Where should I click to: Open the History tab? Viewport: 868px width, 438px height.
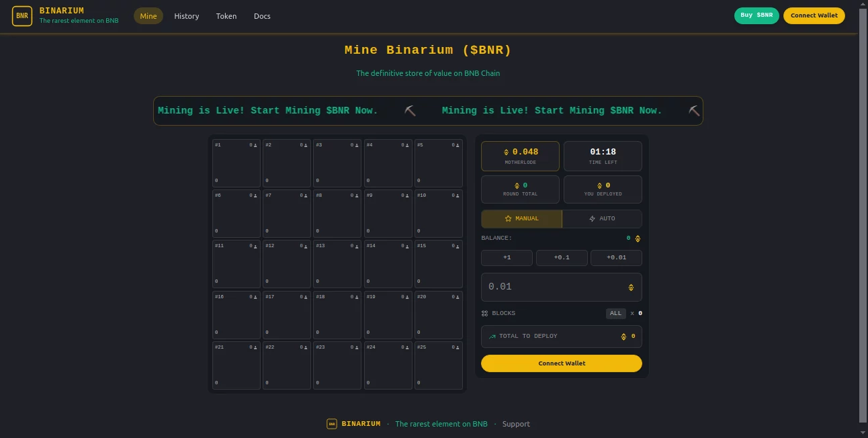[x=186, y=15]
